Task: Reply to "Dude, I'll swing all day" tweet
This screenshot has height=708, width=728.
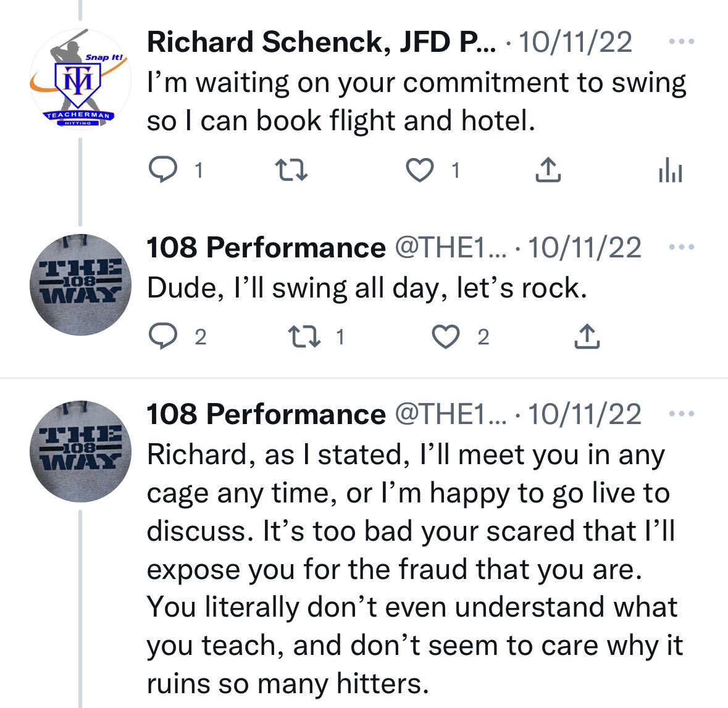Action: coord(162,336)
